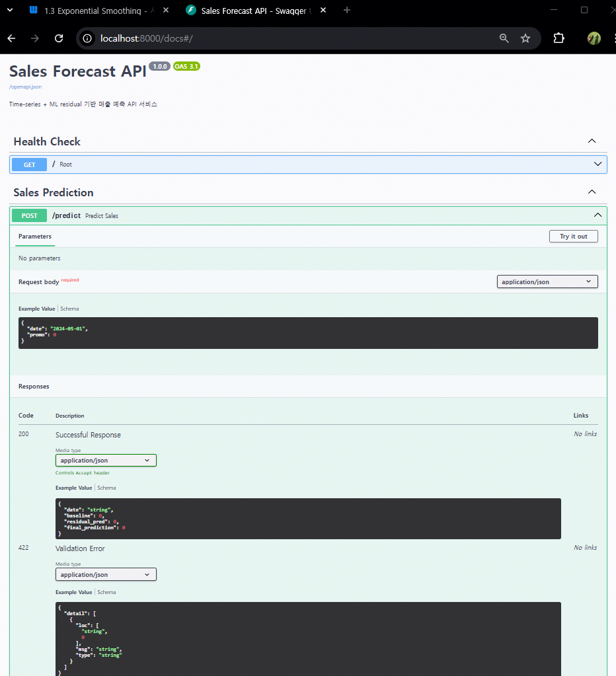Show the request body Example Value

tap(36, 309)
